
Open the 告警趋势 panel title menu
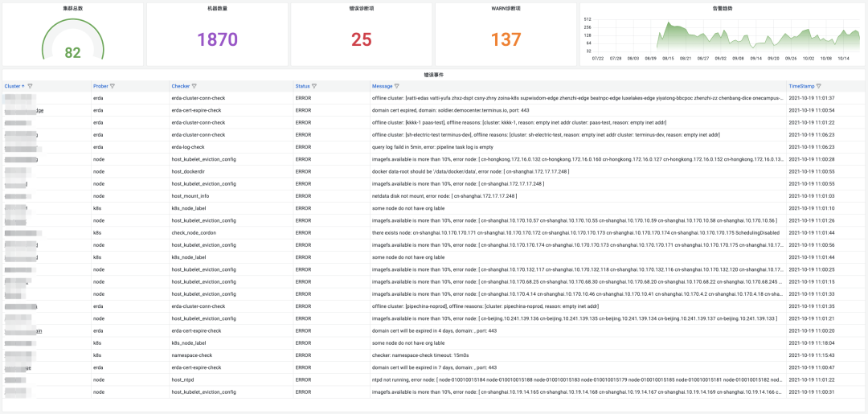tap(722, 9)
